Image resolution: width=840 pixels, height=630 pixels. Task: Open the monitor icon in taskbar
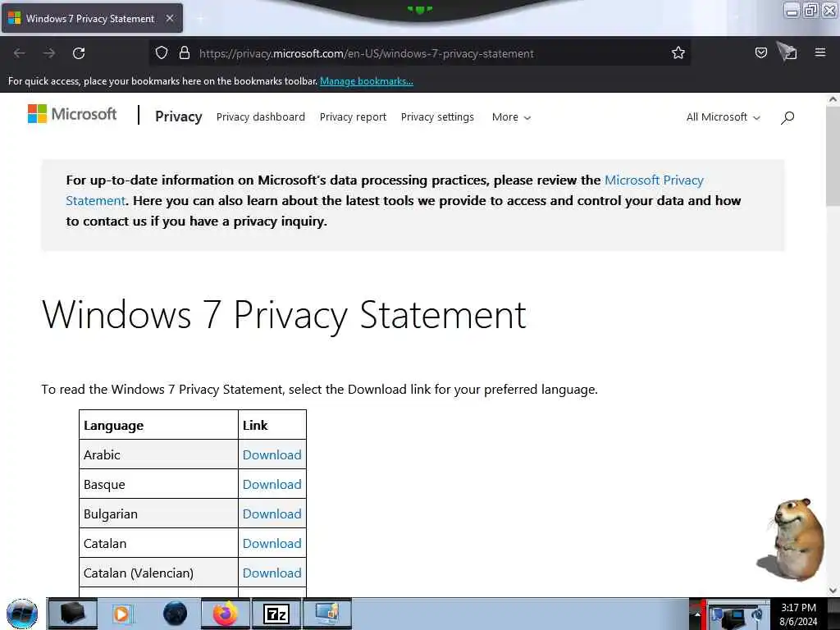[x=327, y=614]
